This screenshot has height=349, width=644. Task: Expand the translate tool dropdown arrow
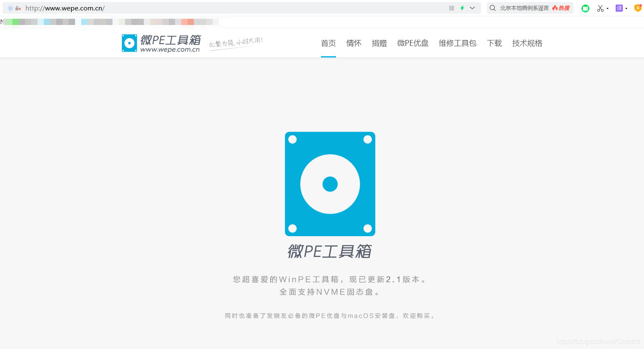626,8
